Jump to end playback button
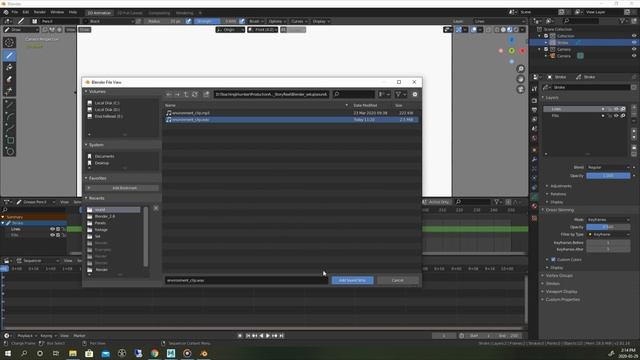This screenshot has width=640, height=360. tap(282, 336)
